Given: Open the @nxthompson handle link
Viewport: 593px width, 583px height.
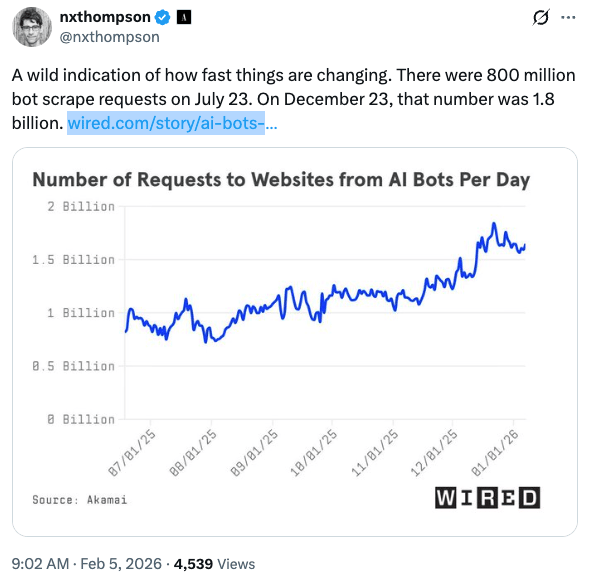Looking at the screenshot, I should click(x=110, y=37).
